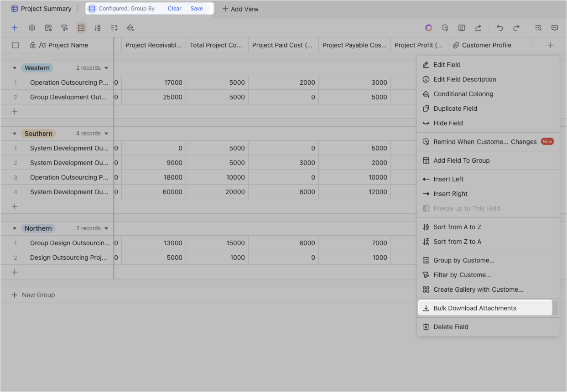Select Add Field To Group
Image resolution: width=567 pixels, height=392 pixels.
pyautogui.click(x=488, y=160)
